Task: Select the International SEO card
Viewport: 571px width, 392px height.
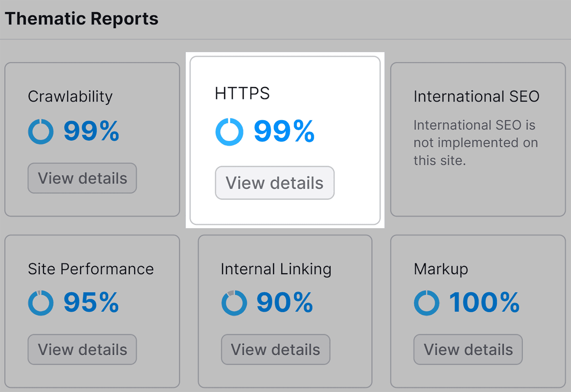Action: click(479, 139)
